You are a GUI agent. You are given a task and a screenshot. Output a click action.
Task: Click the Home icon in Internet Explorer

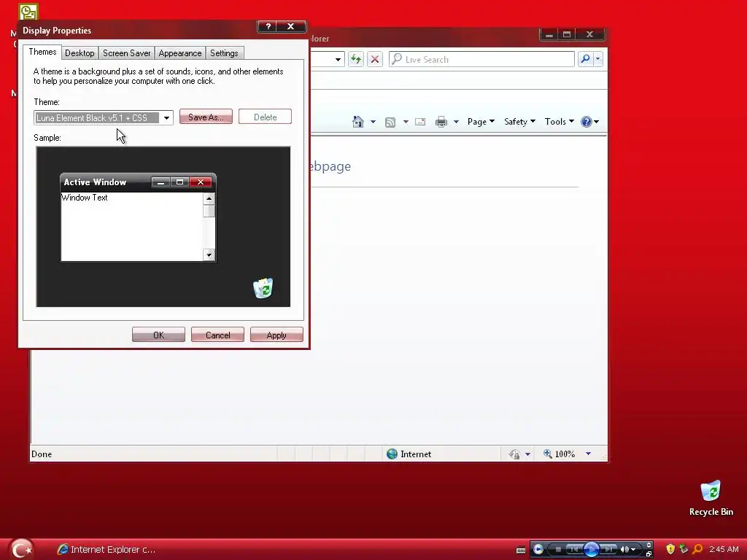[x=357, y=122]
